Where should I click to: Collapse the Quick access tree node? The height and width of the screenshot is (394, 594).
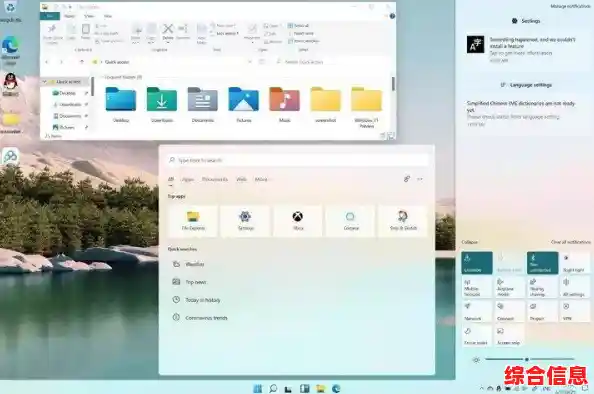pyautogui.click(x=45, y=82)
